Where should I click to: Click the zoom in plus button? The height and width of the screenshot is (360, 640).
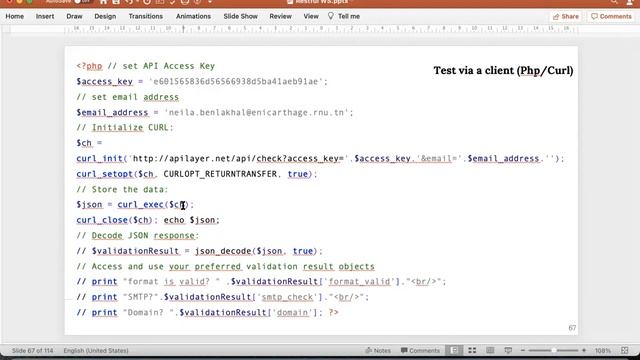(x=584, y=350)
